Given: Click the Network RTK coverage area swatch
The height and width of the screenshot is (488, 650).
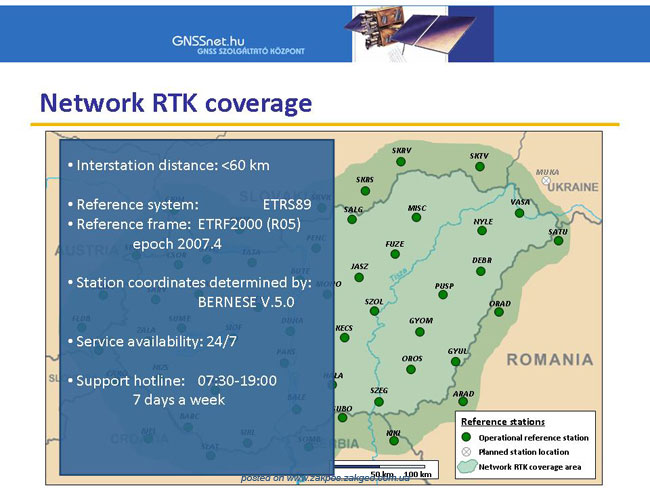Looking at the screenshot, I should pos(466,466).
